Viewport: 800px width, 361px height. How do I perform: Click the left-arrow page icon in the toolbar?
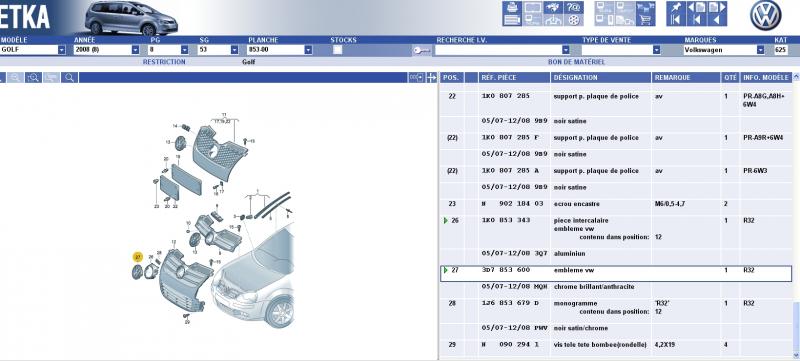click(696, 8)
